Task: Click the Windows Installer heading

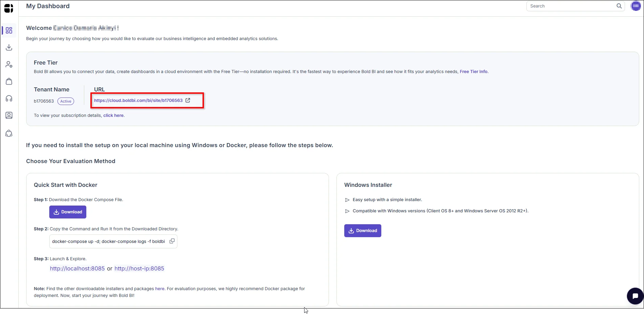Action: point(368,185)
